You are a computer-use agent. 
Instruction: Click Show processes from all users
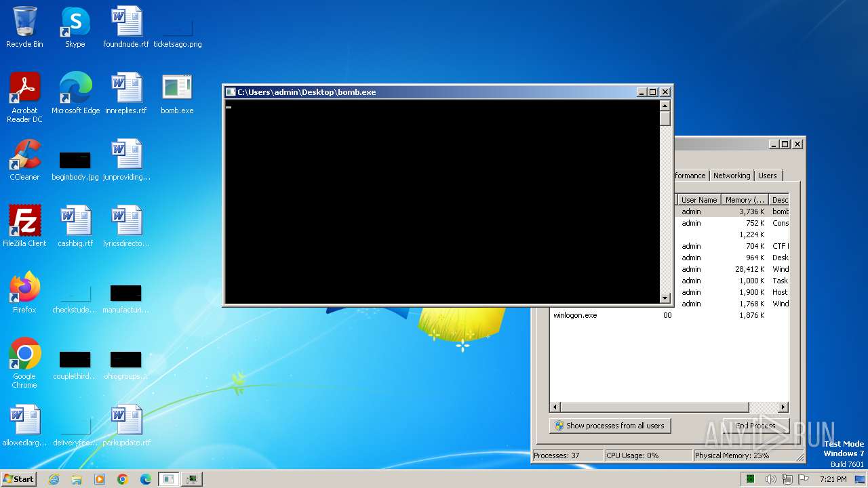(x=610, y=426)
